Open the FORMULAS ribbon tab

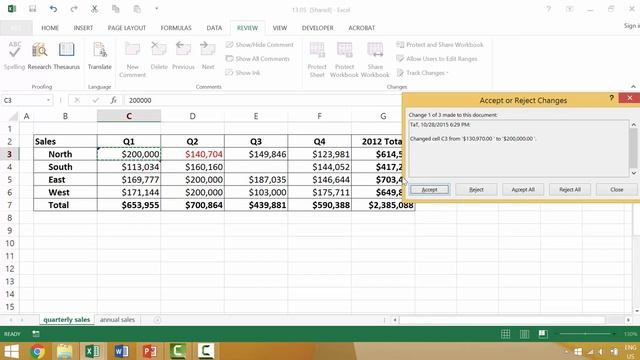[176, 28]
